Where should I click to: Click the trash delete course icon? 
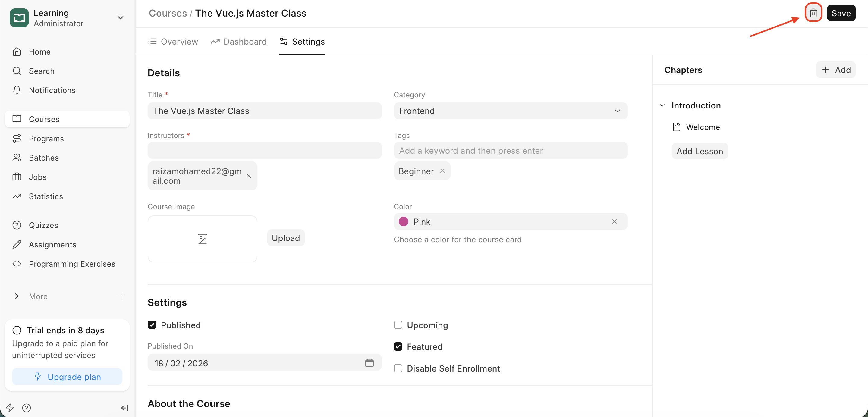813,13
